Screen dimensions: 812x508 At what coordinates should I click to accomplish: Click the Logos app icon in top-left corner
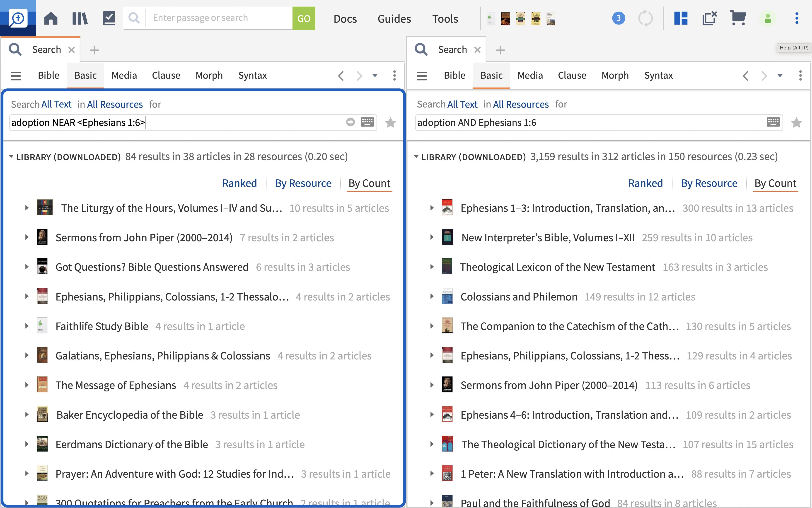(18, 18)
